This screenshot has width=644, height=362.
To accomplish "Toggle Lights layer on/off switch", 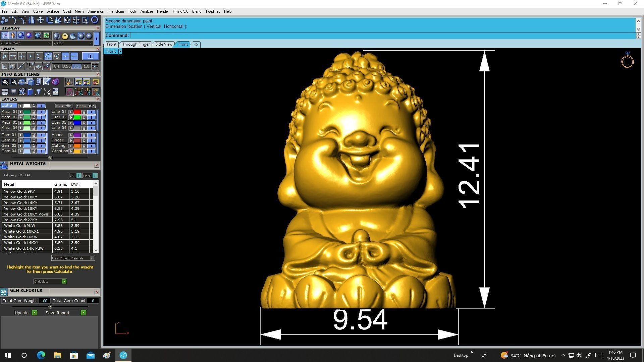I will tap(41, 106).
